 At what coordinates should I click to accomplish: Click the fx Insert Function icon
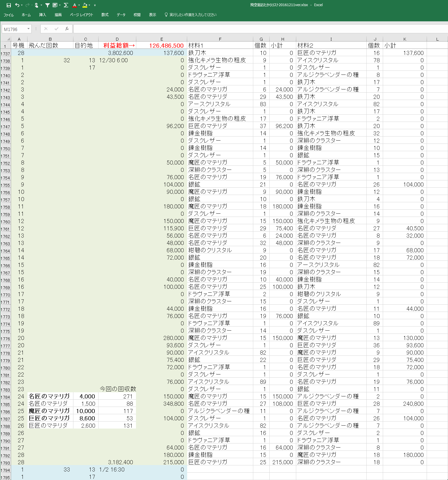click(67, 29)
